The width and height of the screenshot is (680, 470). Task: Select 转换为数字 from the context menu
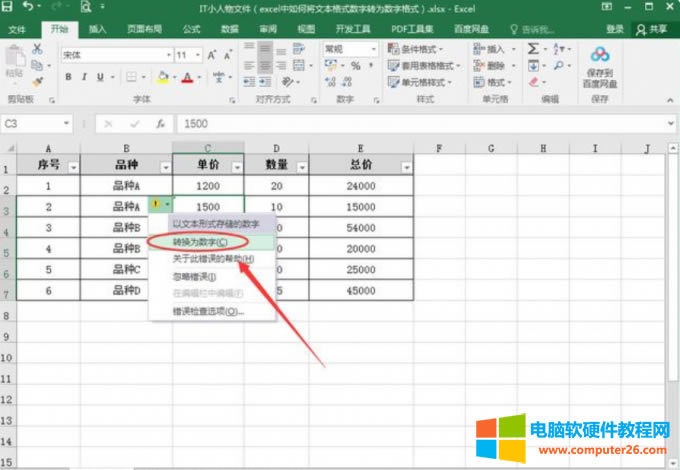pyautogui.click(x=200, y=242)
